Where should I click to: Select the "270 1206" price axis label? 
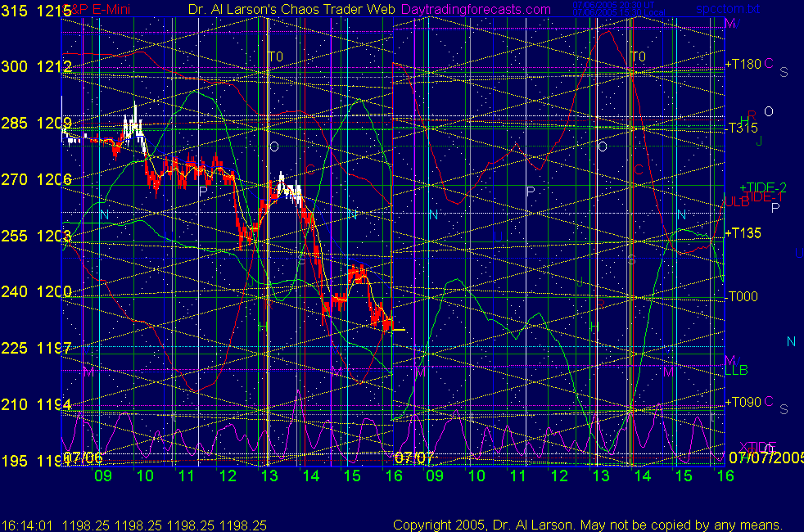(x=36, y=179)
